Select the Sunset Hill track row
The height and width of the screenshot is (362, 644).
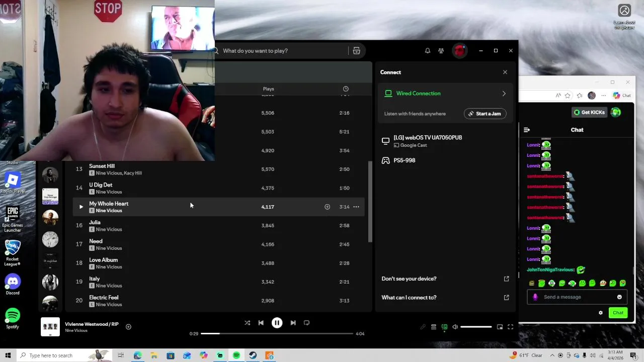(x=219, y=169)
